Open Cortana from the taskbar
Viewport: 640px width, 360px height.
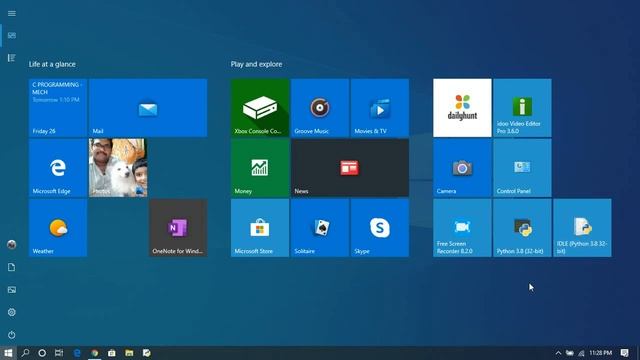coord(42,353)
